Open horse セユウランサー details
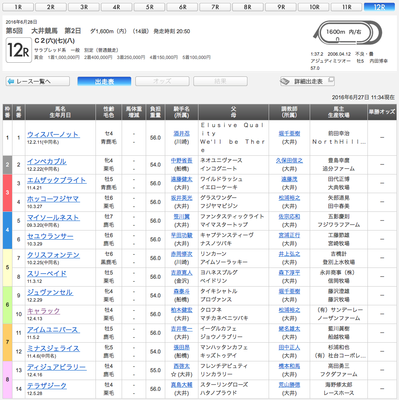The image size is (399, 400). (50, 236)
